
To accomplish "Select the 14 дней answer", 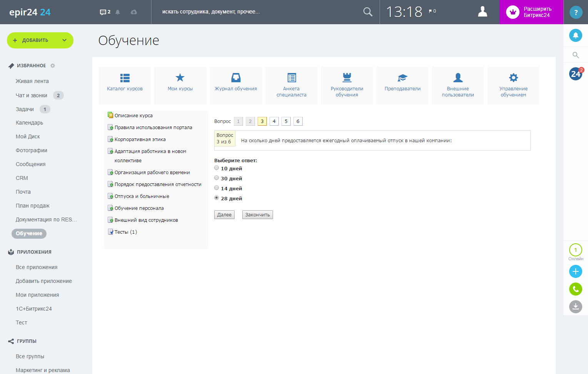I will point(217,188).
